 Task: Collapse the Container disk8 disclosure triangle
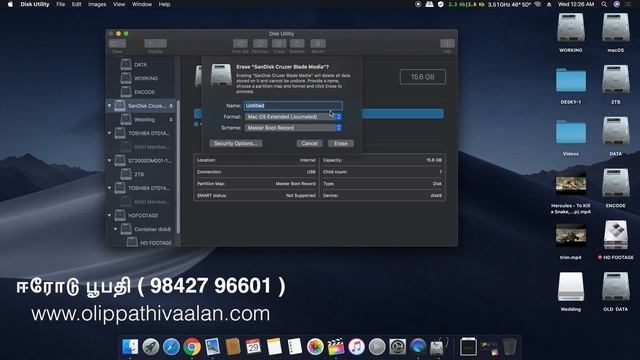116,229
